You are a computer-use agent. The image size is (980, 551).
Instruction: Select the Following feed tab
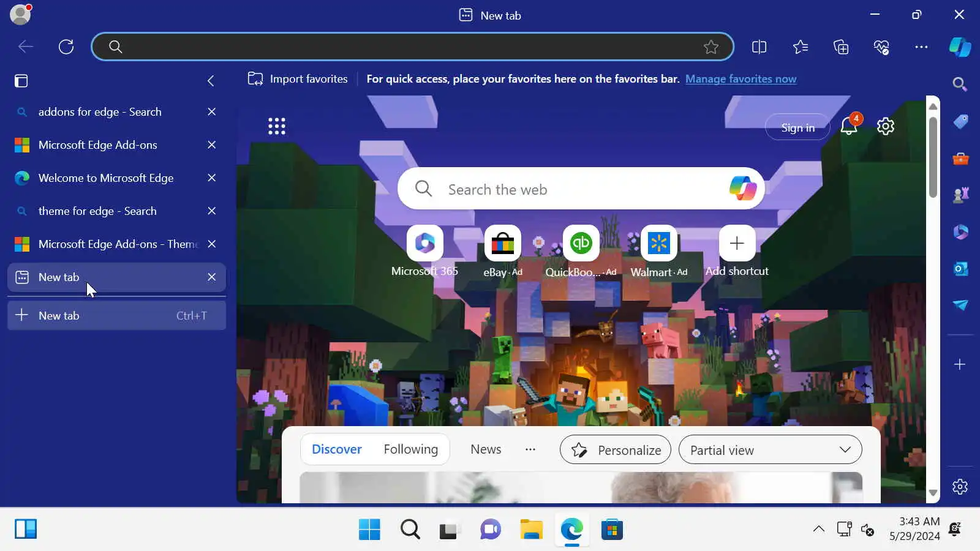(411, 449)
